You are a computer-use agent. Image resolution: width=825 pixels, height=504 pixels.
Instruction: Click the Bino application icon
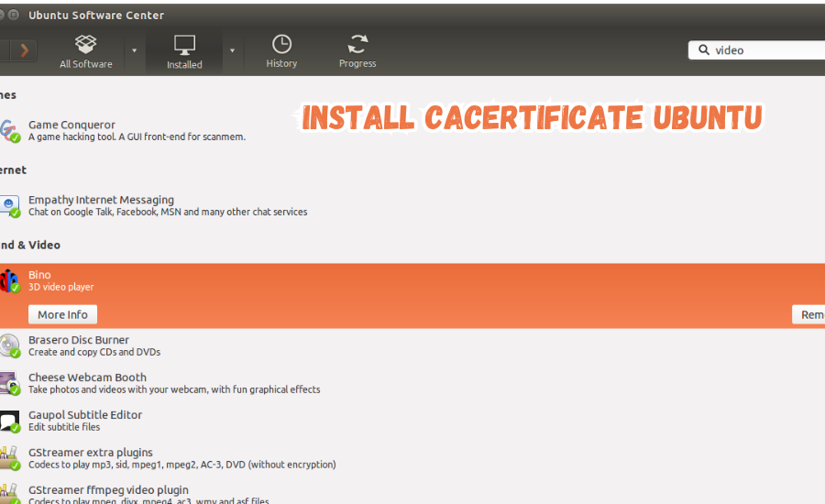pos(9,281)
